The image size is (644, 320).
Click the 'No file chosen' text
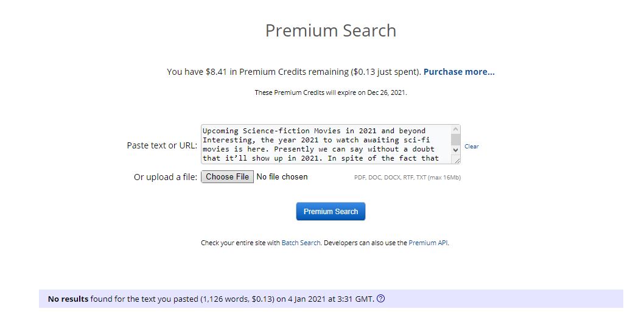point(282,177)
